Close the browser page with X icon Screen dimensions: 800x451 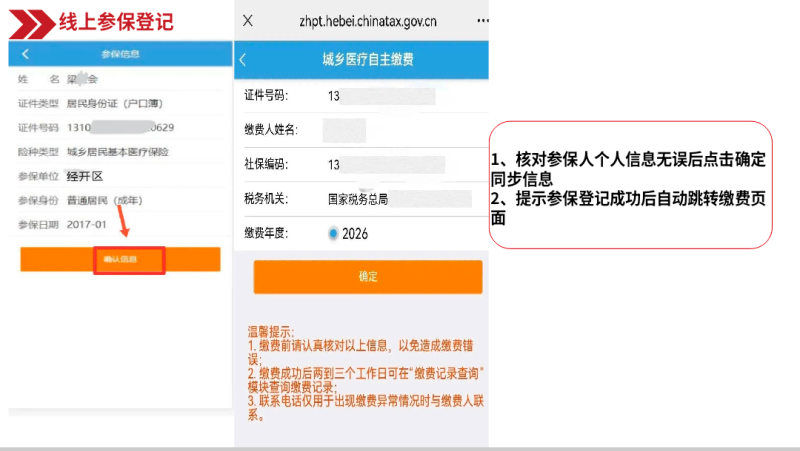pos(248,20)
